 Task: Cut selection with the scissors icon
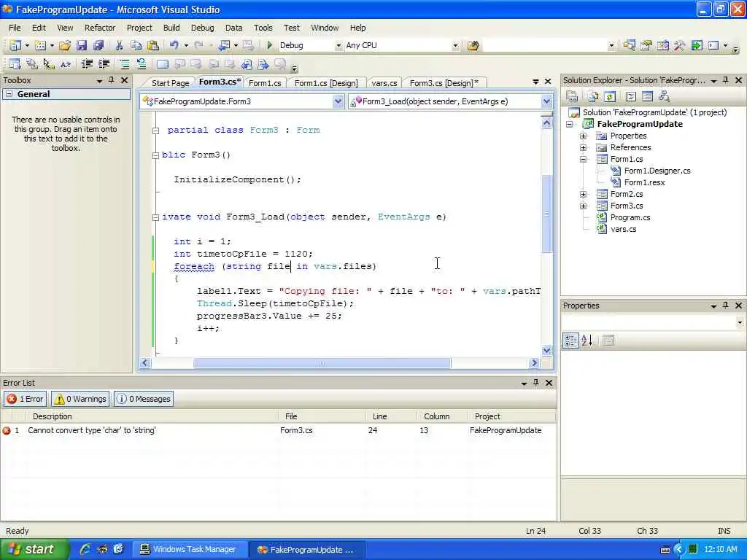[119, 45]
